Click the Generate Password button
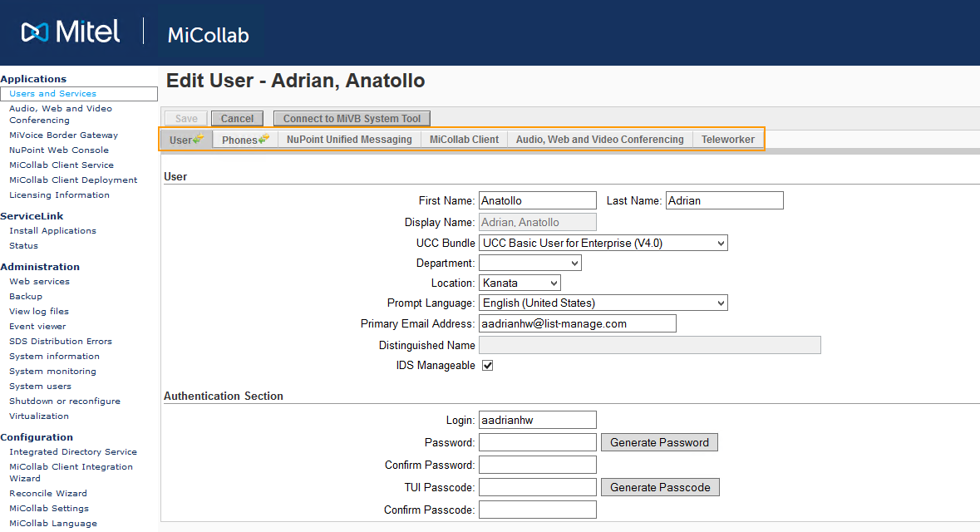The width and height of the screenshot is (980, 532). pos(659,442)
